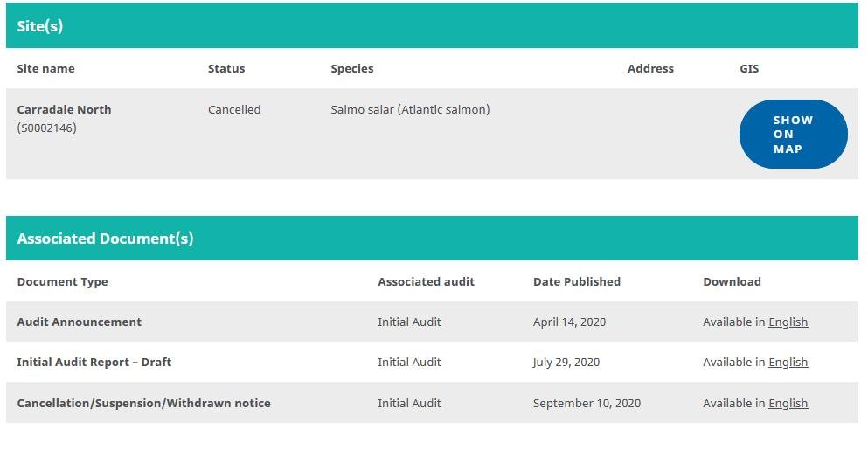Click the Associated Document(s) section header

[x=105, y=239]
